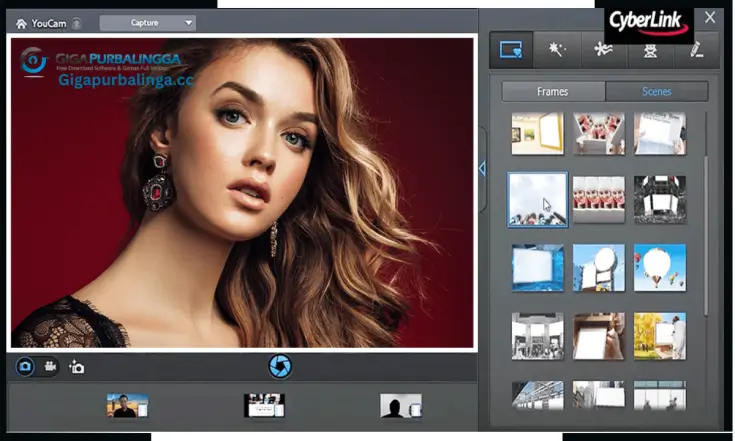This screenshot has height=441, width=735.
Task: Open the magic wand particle effects tab
Action: click(x=557, y=50)
